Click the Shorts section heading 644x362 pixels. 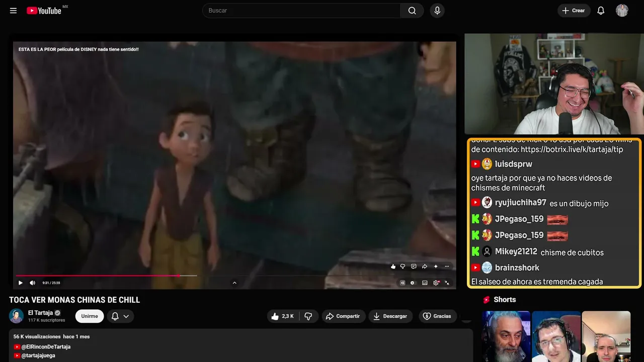(505, 300)
